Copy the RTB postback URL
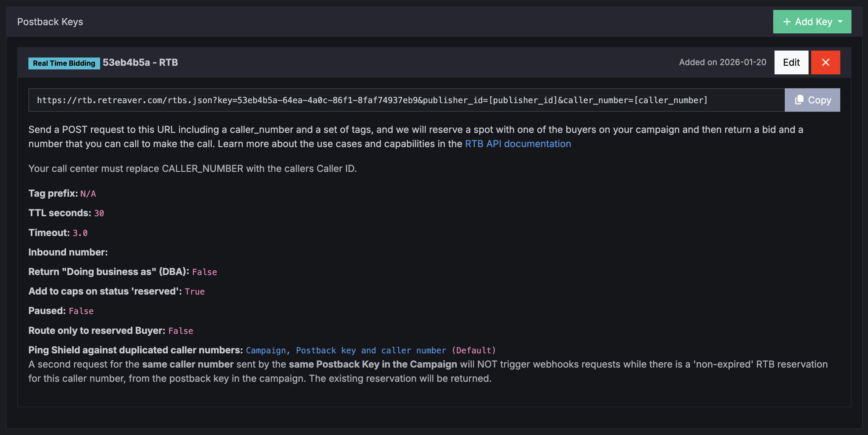868x435 pixels. coord(812,100)
